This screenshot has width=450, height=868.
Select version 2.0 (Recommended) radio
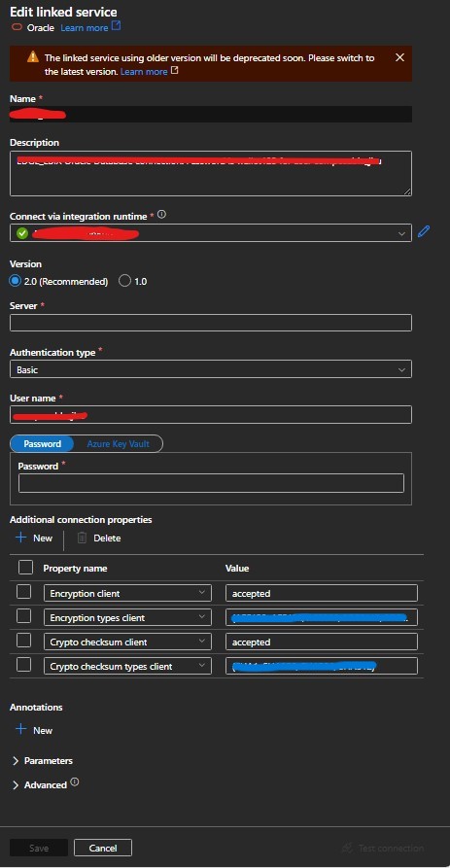(15, 281)
